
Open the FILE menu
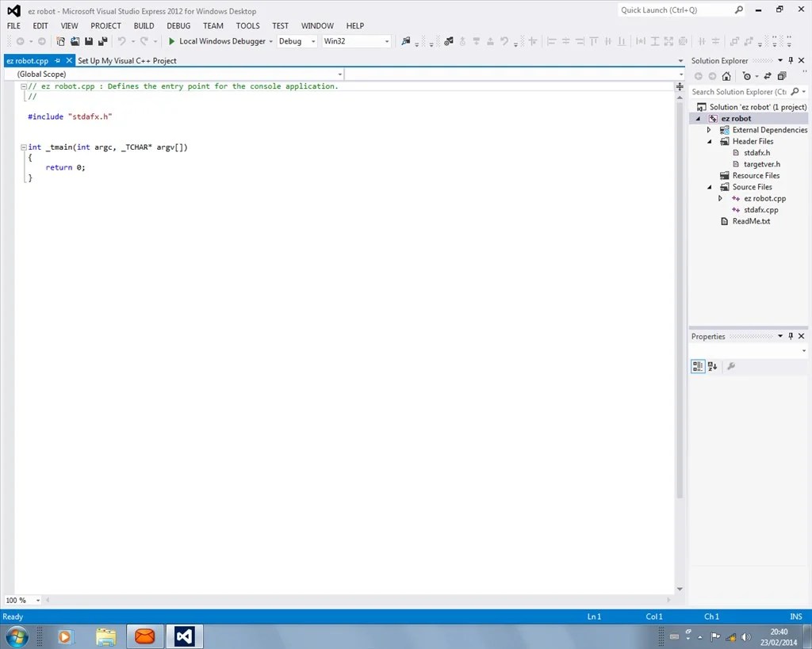pyautogui.click(x=14, y=26)
